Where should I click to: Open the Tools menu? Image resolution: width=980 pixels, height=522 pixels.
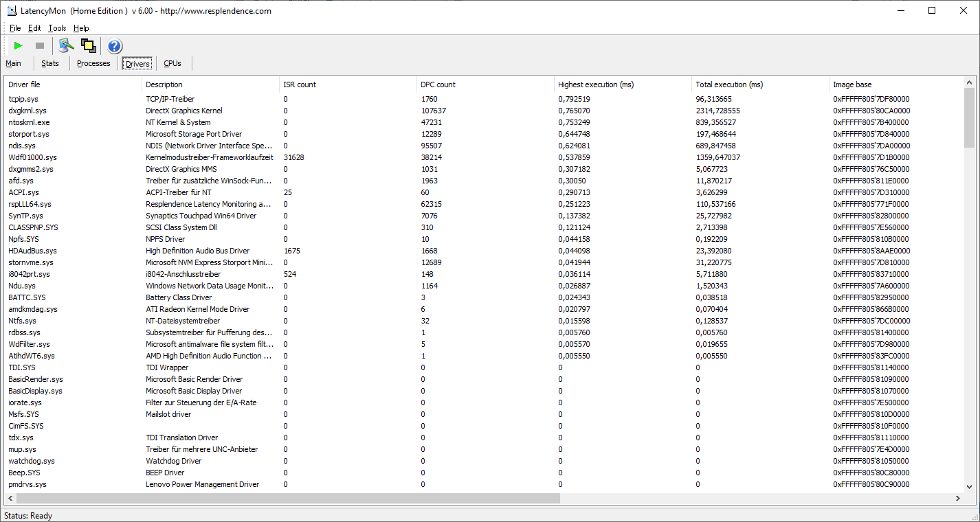(57, 28)
